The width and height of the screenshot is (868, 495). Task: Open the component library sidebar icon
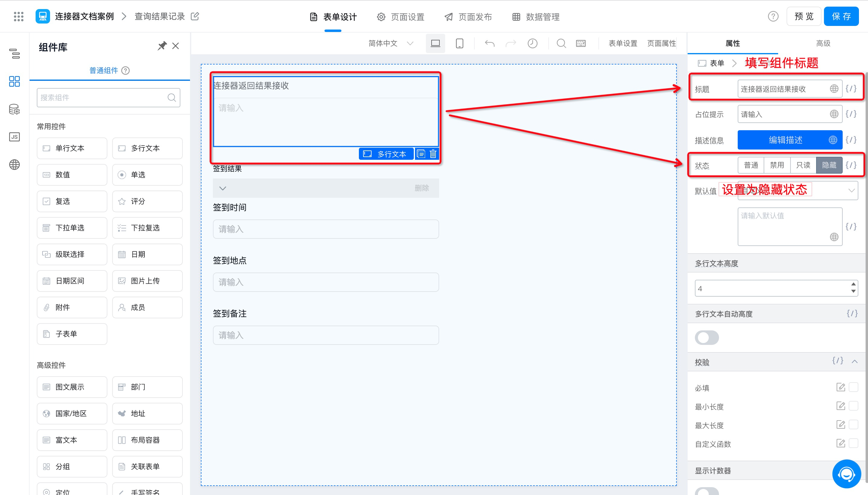[x=14, y=81]
